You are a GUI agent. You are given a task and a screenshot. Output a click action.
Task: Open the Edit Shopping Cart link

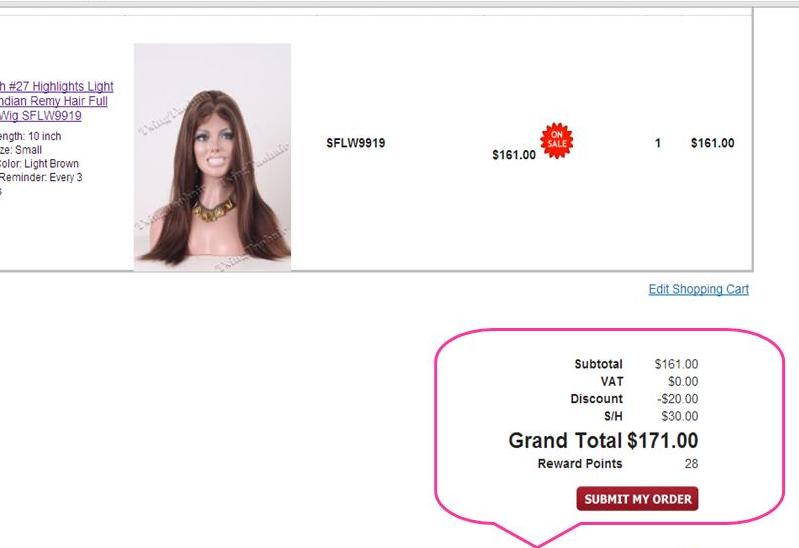pyautogui.click(x=699, y=290)
